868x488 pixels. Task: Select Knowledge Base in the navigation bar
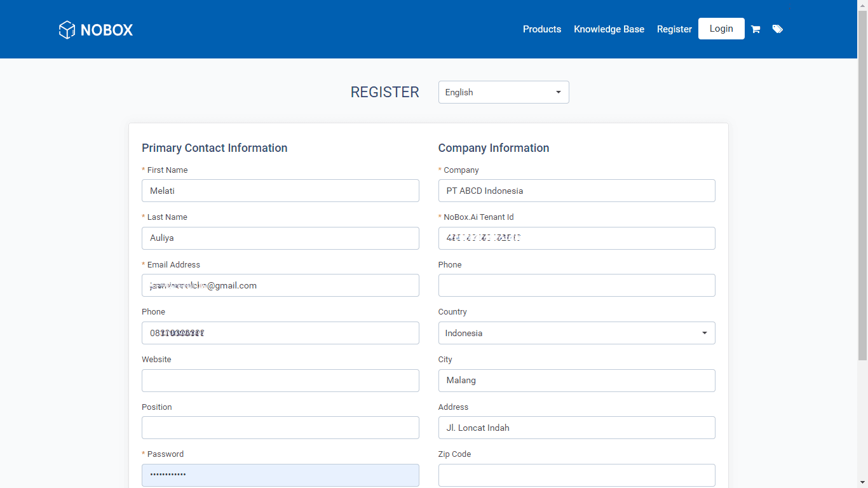609,29
